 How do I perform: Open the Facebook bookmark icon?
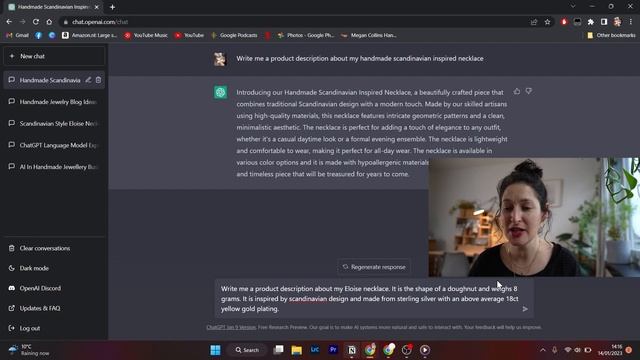(38, 36)
